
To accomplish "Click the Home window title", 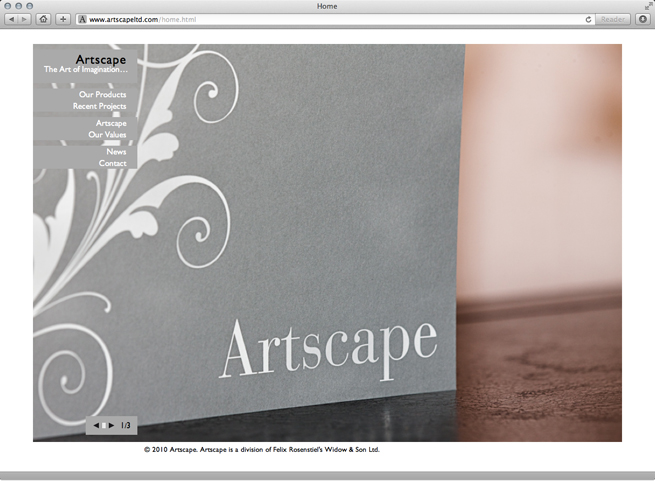I will (327, 6).
